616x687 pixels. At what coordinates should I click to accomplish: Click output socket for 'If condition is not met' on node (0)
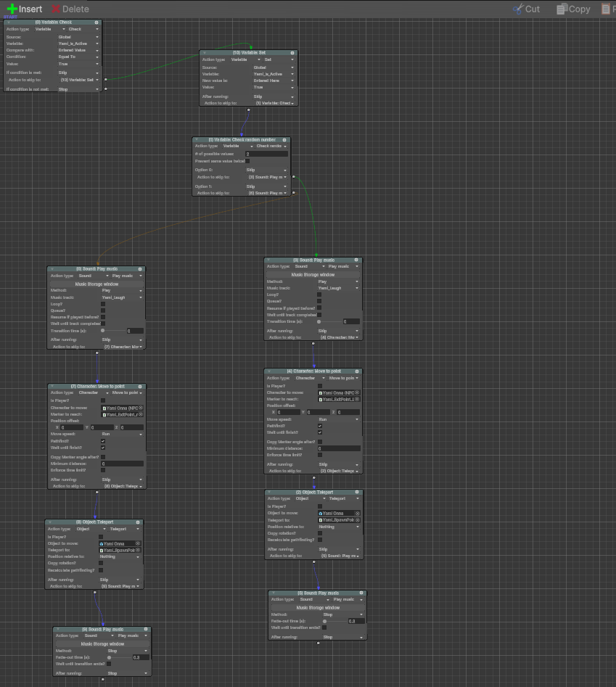[106, 89]
